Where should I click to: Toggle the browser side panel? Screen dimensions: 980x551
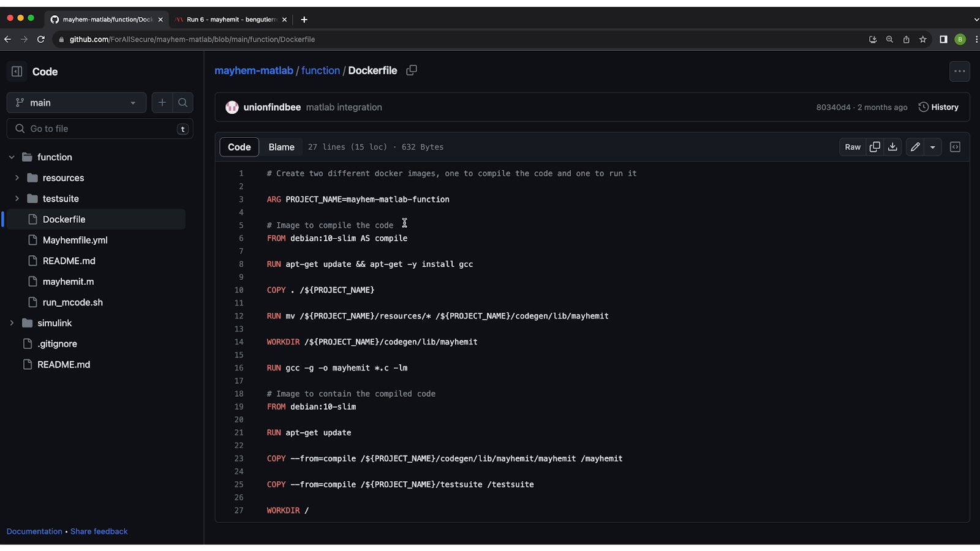pyautogui.click(x=943, y=39)
